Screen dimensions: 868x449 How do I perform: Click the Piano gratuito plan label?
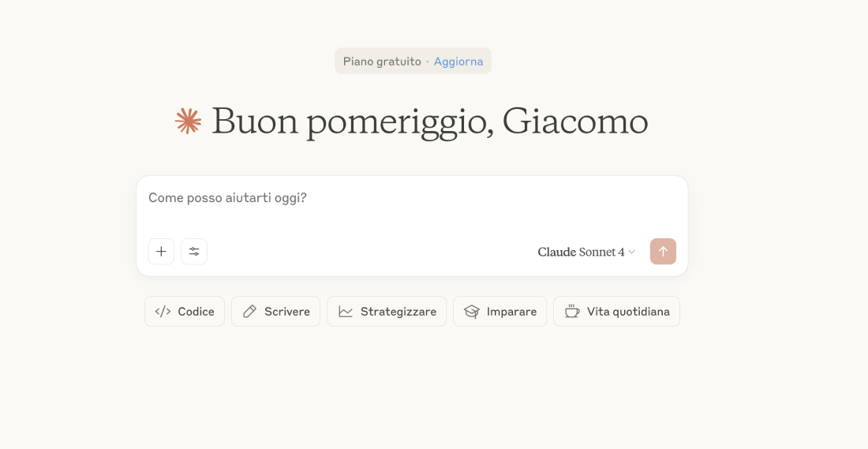coord(382,62)
